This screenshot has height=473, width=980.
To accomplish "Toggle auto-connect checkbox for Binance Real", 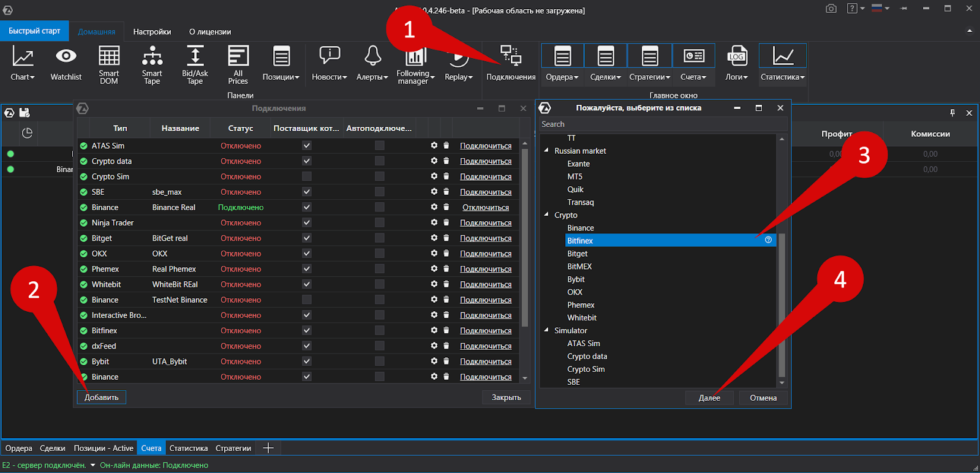I will 380,207.
